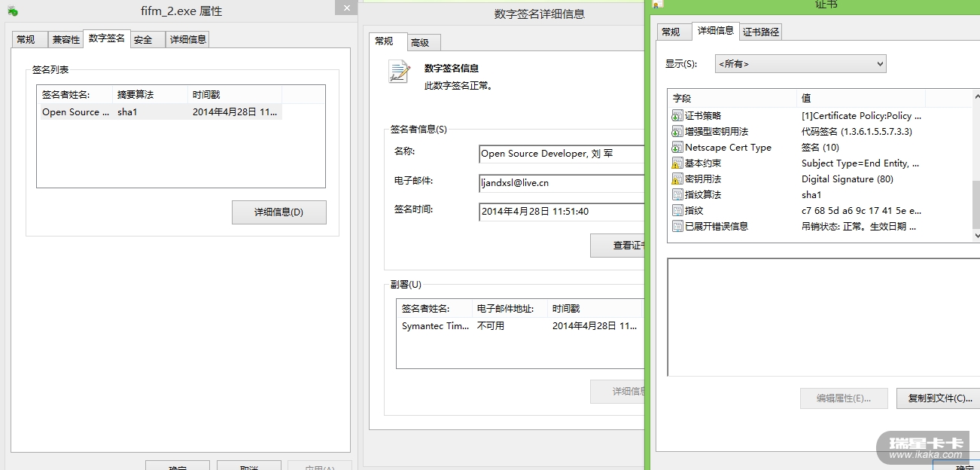Viewport: 980px width, 470px height.
Task: Click the 密钥用法 warning icon
Action: pyautogui.click(x=677, y=179)
